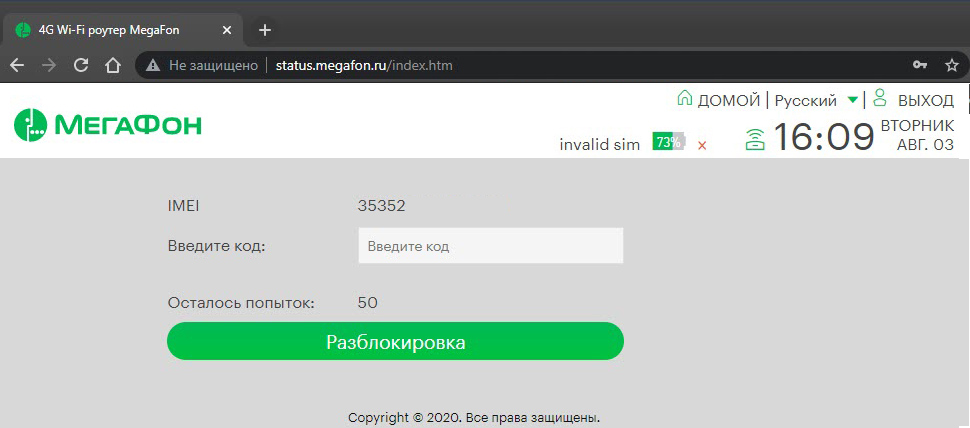
Task: Log out via ВЫХОД link
Action: [925, 100]
